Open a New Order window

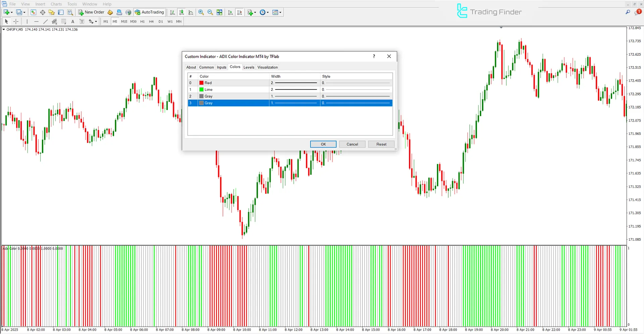(x=91, y=12)
